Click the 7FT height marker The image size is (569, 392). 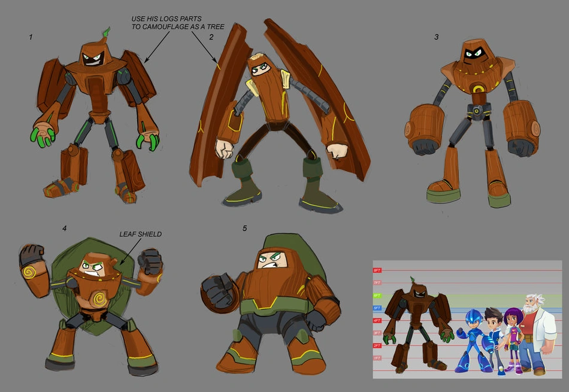pyautogui.click(x=377, y=283)
